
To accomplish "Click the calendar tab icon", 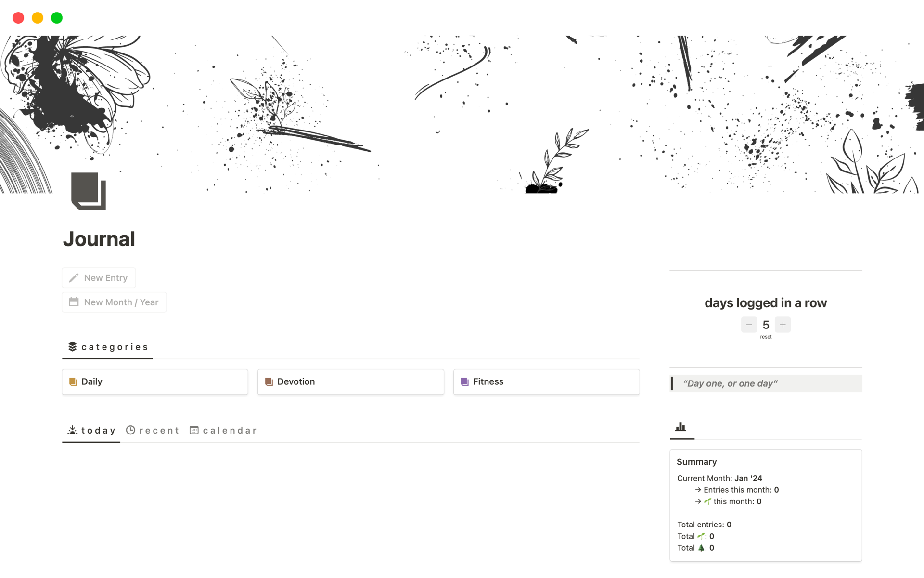I will tap(193, 430).
